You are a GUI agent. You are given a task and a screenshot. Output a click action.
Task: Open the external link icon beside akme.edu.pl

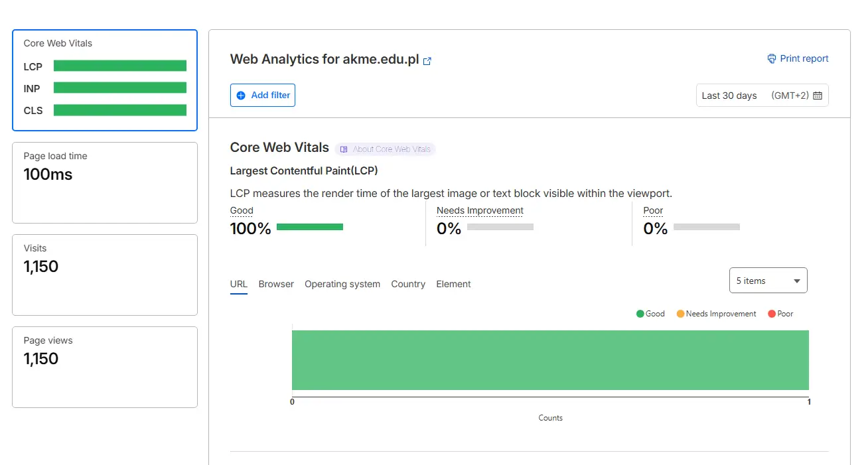[427, 61]
